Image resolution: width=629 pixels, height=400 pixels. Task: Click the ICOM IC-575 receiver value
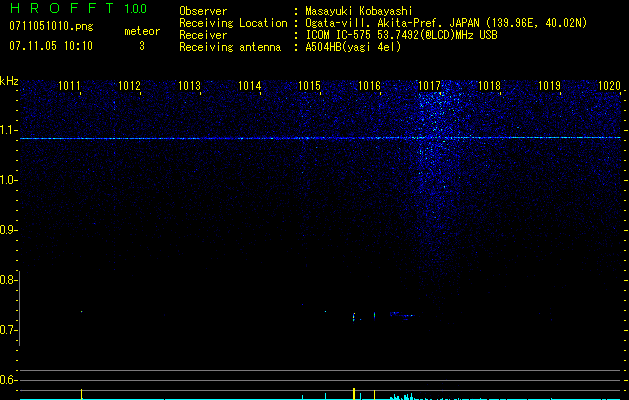tap(401, 35)
